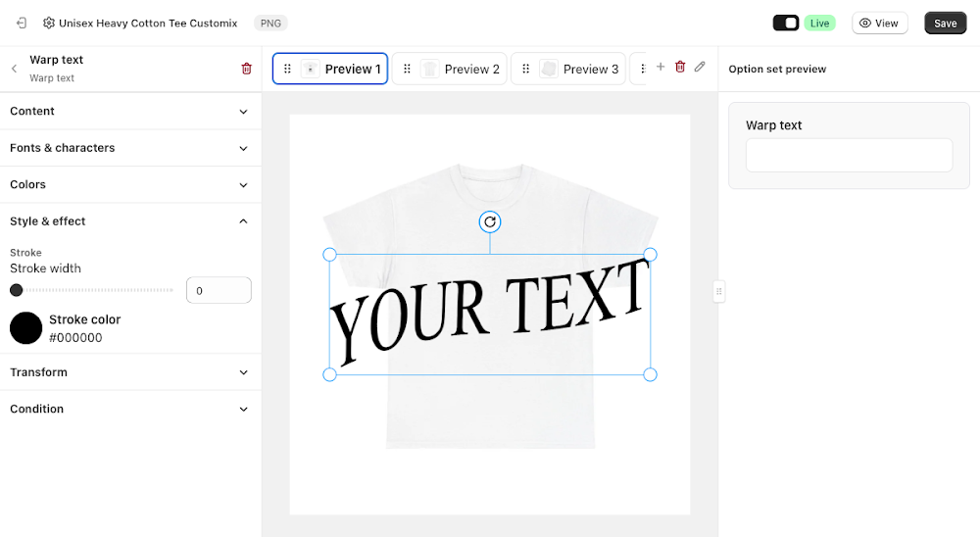The width and height of the screenshot is (980, 537).
Task: Expand the Fonts & characters section
Action: click(130, 148)
